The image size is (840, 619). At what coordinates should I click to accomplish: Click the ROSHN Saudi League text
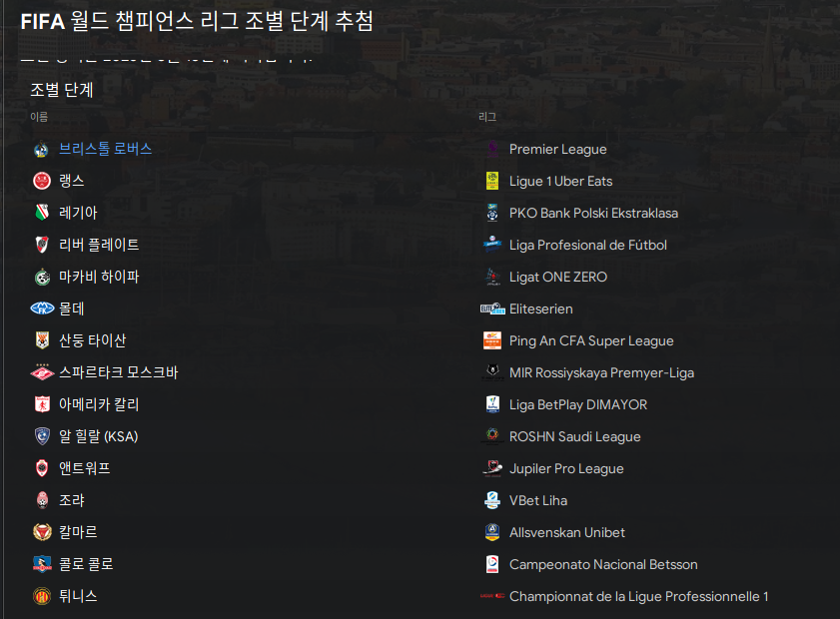575,437
